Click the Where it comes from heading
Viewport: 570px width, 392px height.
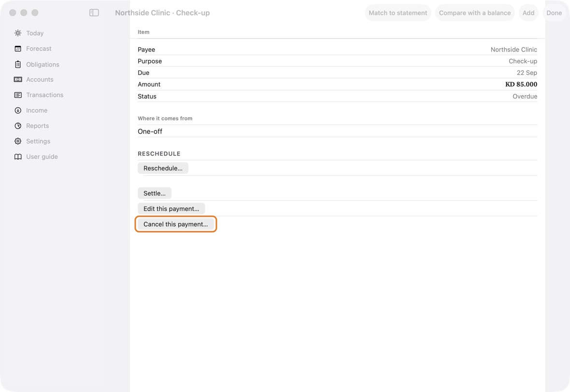coord(165,118)
